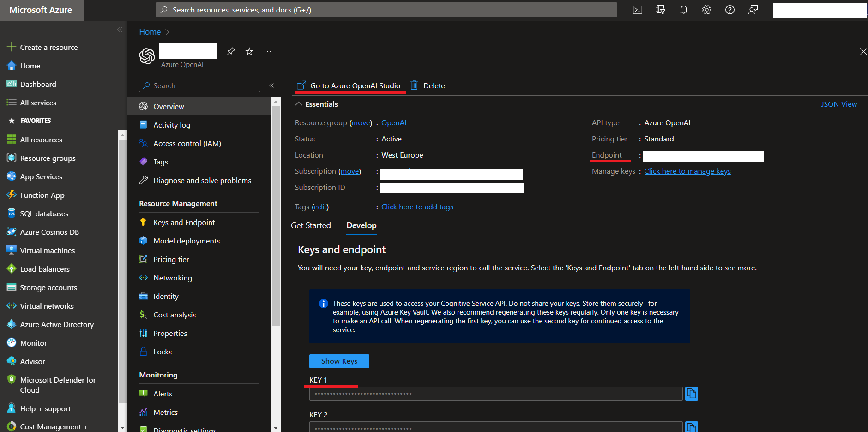Click here to add tags link

click(417, 207)
